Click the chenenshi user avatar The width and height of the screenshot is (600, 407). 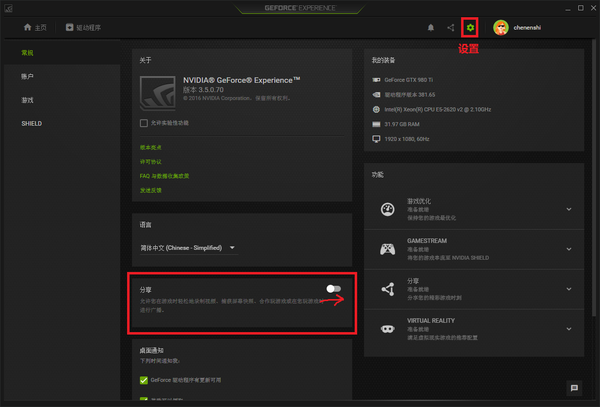(x=501, y=28)
